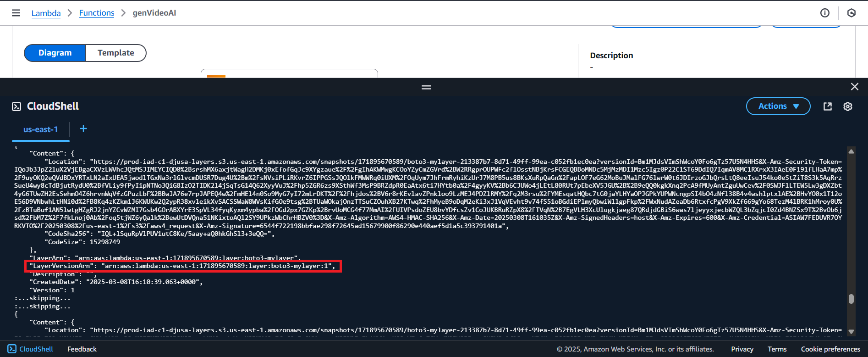The height and width of the screenshot is (357, 868).
Task: Navigate to Functions breadcrumb link
Action: (x=97, y=13)
